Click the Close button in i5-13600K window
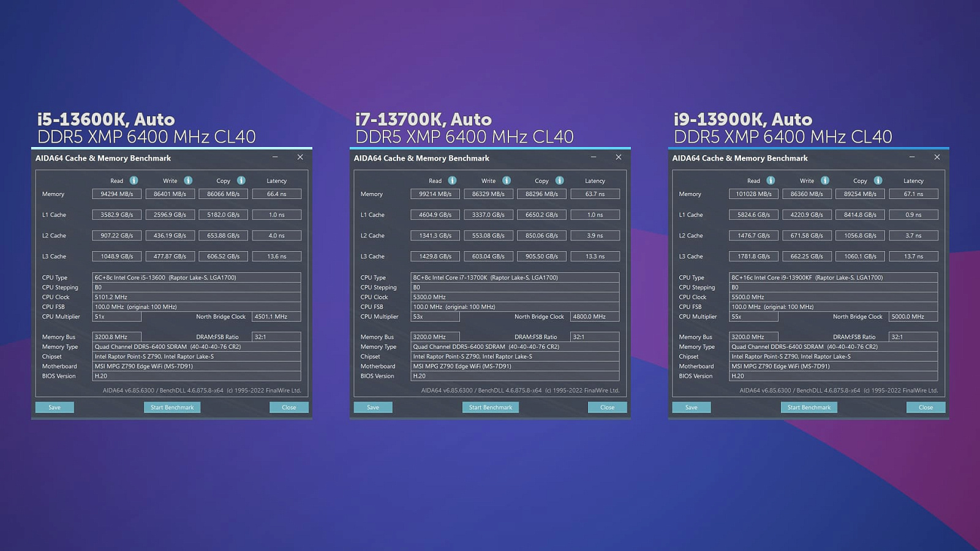This screenshot has width=980, height=551. point(289,408)
